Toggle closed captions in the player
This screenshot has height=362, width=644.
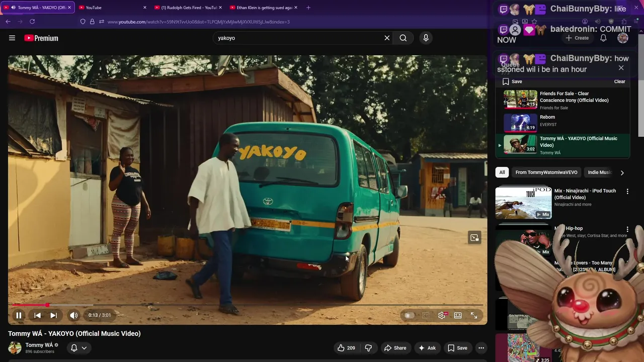pyautogui.click(x=426, y=315)
